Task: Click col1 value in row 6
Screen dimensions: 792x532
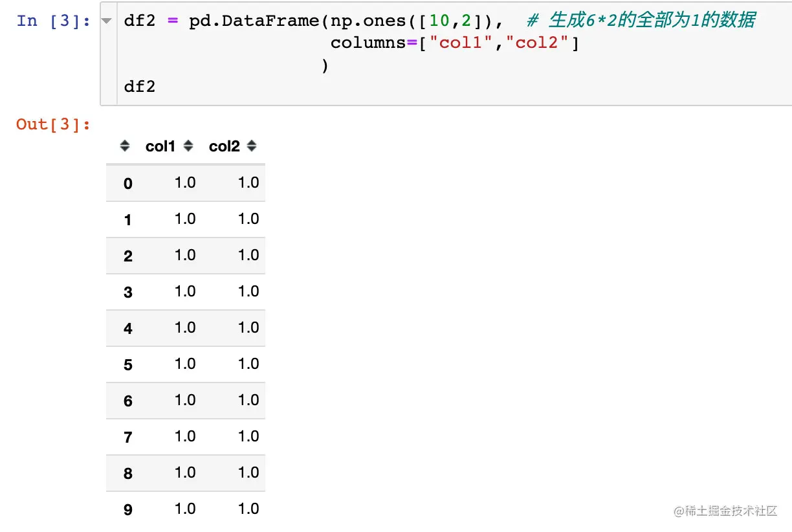Action: click(185, 400)
